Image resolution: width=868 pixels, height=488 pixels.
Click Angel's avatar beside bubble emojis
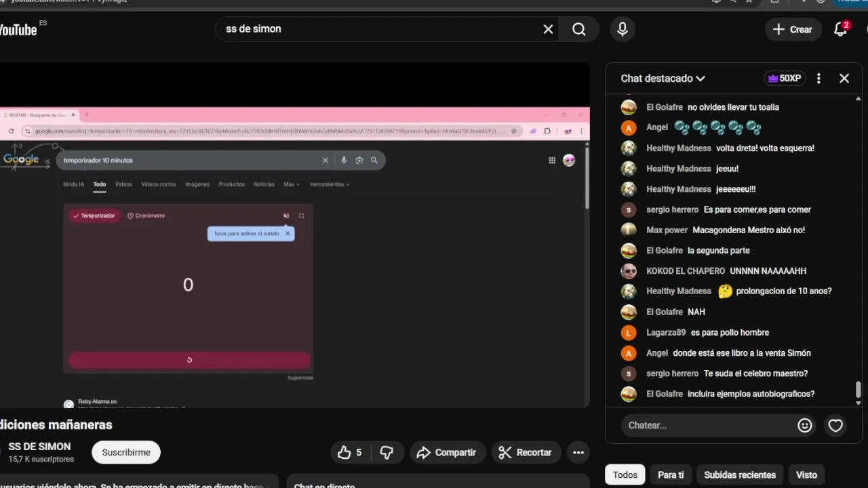tap(629, 127)
